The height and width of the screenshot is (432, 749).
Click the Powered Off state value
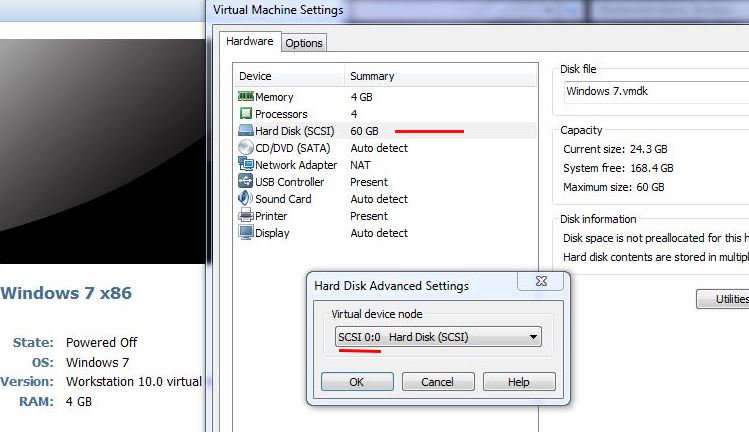102,343
